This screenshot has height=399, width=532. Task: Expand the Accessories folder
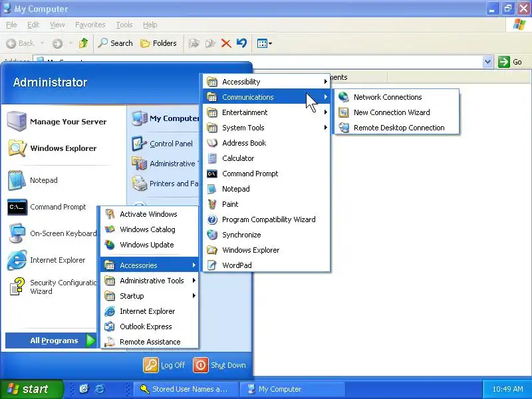pos(149,265)
